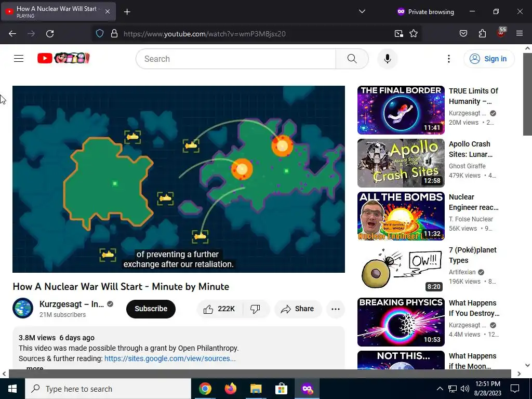Open uBlock Origin extension icon
The image size is (532, 399).
tap(501, 33)
